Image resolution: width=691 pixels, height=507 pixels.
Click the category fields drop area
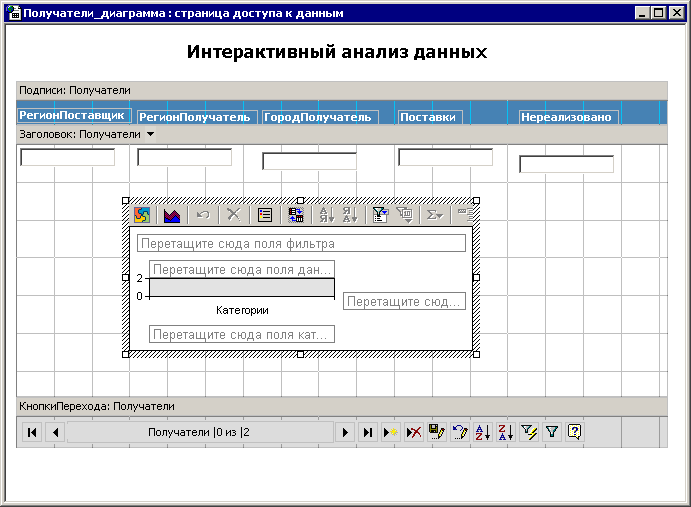pos(242,334)
